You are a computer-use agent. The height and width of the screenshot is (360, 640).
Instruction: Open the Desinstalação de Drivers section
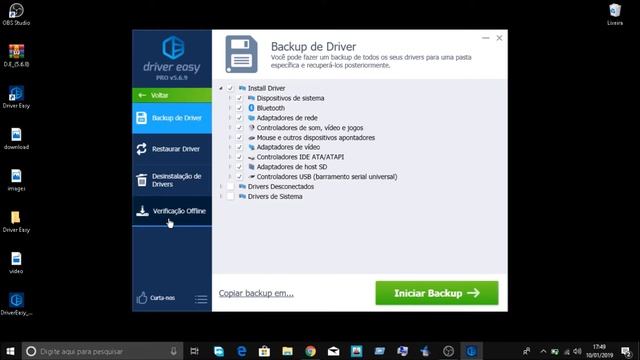point(172,180)
